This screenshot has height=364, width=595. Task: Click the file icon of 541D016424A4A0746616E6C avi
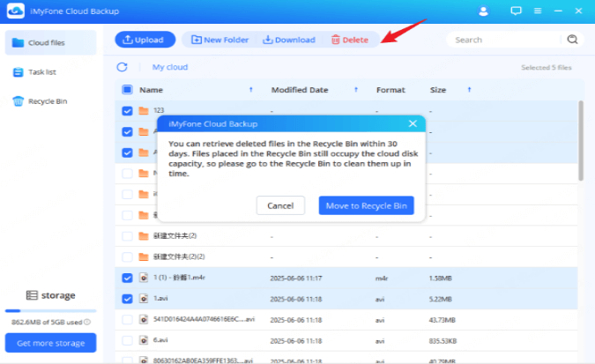(144, 320)
